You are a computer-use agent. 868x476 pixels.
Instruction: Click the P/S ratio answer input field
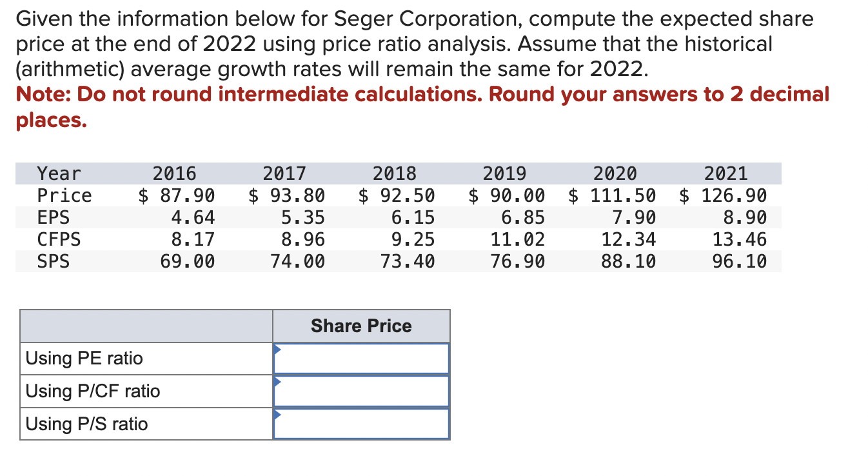coord(360,423)
